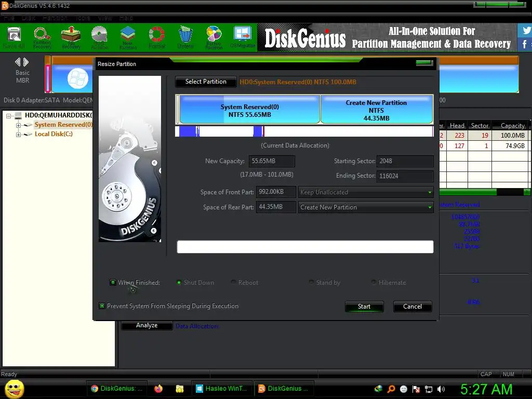The height and width of the screenshot is (399, 532).
Task: Click the network tray icon
Action: (429, 389)
